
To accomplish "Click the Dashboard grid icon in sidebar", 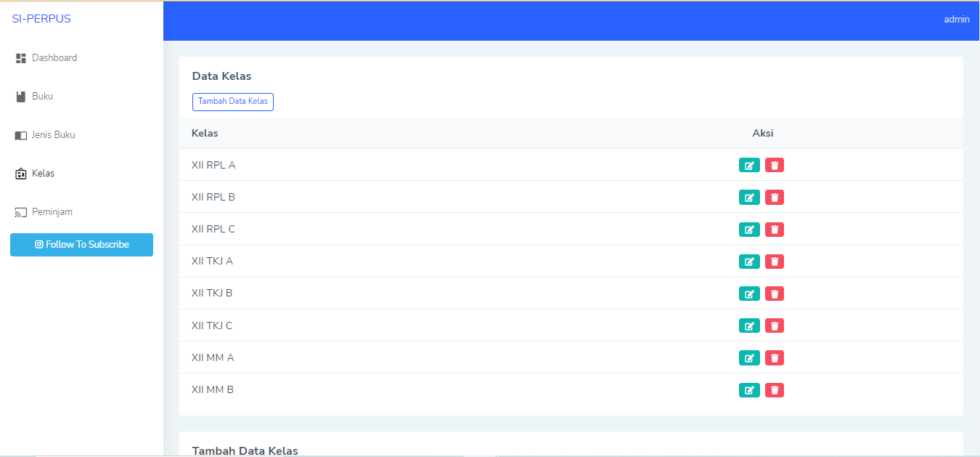I will 21,58.
